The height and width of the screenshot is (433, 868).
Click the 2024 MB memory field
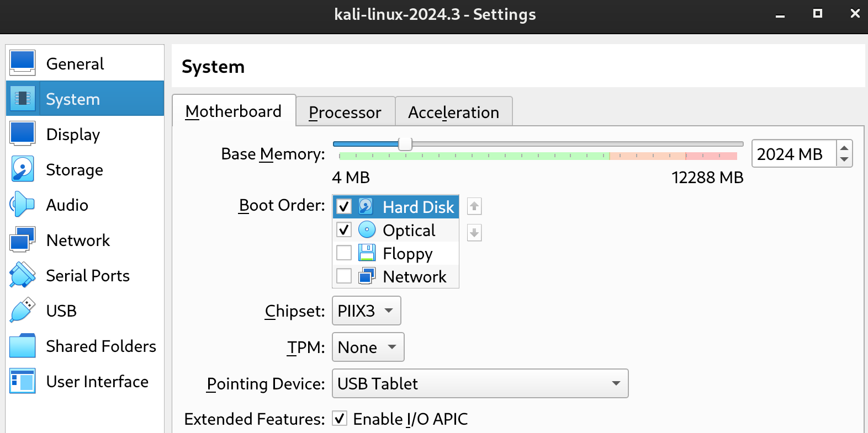click(x=794, y=154)
